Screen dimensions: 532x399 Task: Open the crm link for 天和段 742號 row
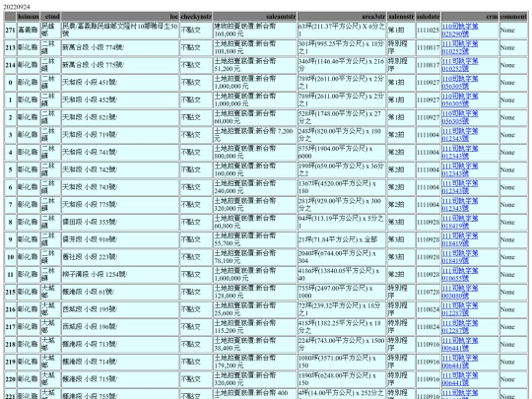click(x=460, y=169)
